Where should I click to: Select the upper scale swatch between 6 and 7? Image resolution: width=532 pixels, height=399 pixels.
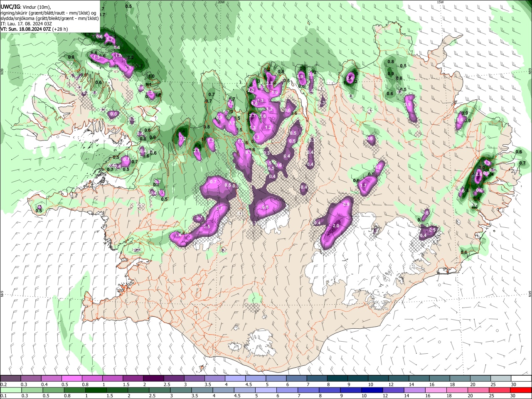coord(297,379)
